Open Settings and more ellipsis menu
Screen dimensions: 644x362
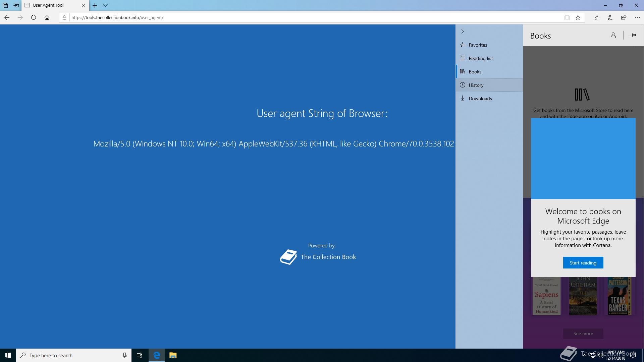pyautogui.click(x=637, y=18)
